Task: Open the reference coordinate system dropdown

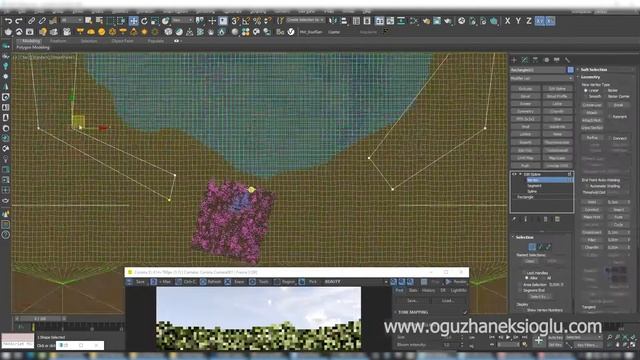Action: coord(182,20)
